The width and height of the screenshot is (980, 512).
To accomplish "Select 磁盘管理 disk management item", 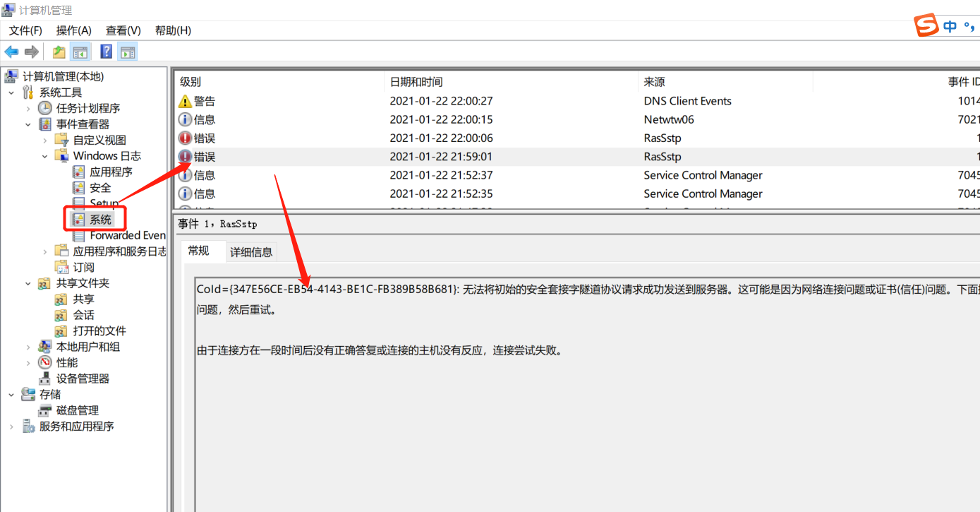I will [x=77, y=410].
